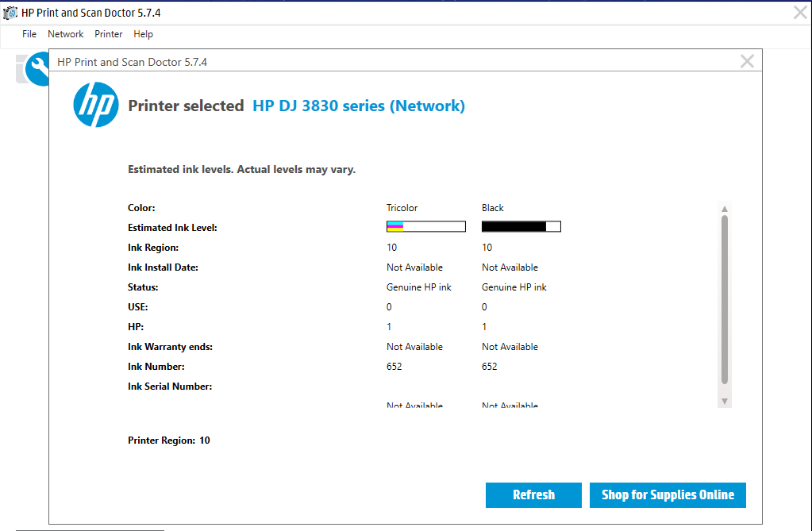This screenshot has height=531, width=812.
Task: Open the File menu
Action: (29, 34)
